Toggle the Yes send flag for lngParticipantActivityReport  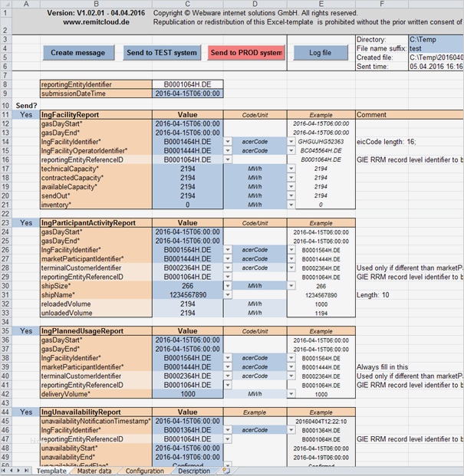tap(26, 223)
